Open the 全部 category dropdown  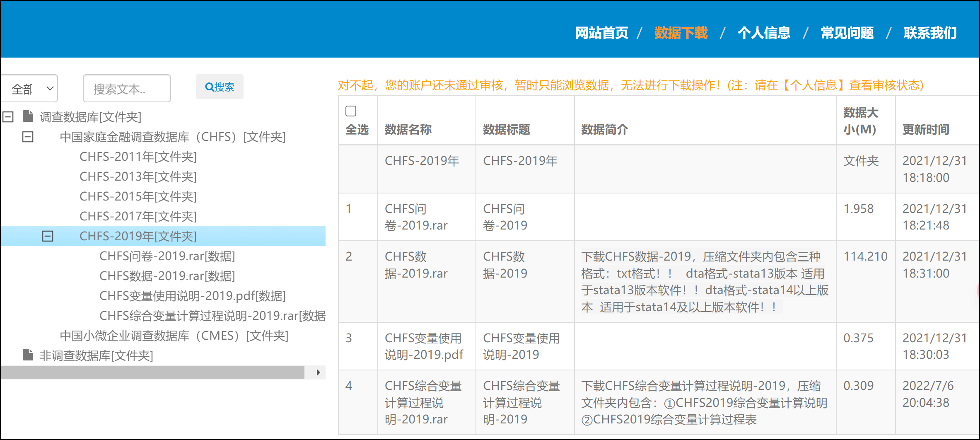tap(30, 89)
